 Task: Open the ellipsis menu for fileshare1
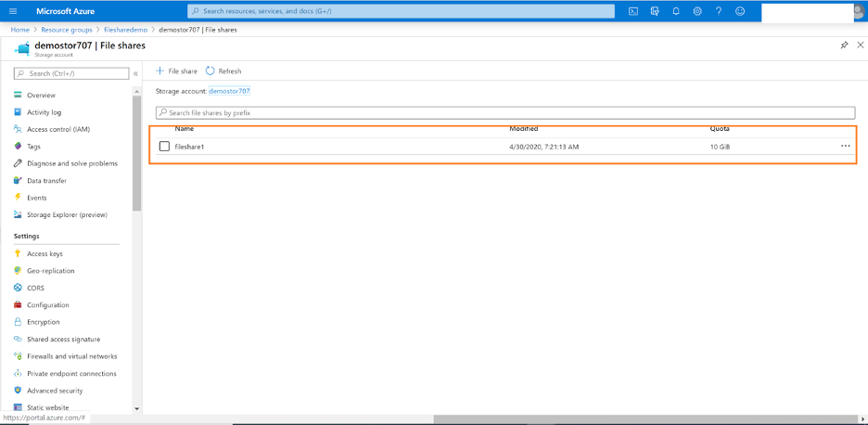pyautogui.click(x=845, y=146)
